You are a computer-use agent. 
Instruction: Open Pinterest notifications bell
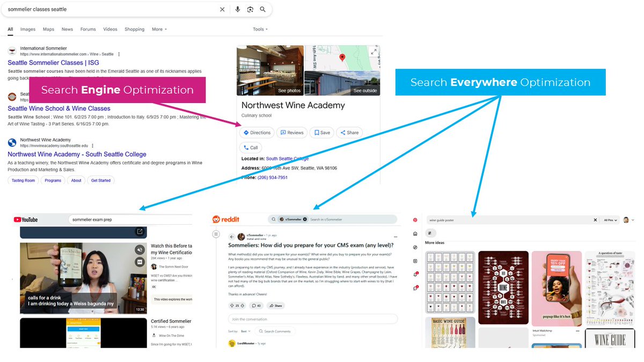tap(415, 275)
